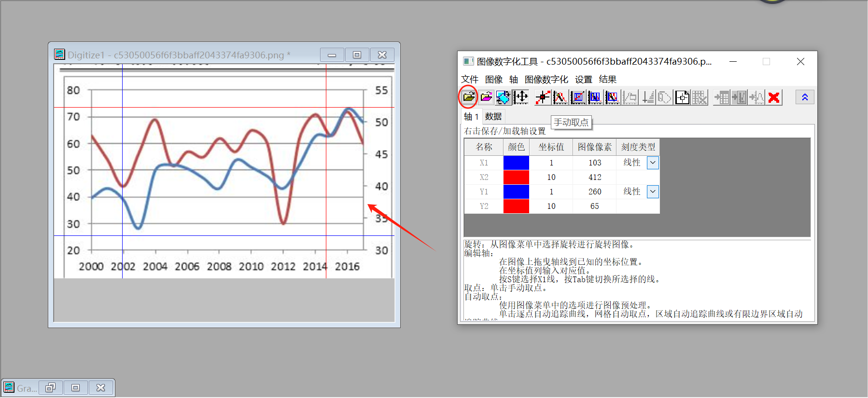Click the X1 image pixel value 103

click(x=595, y=163)
